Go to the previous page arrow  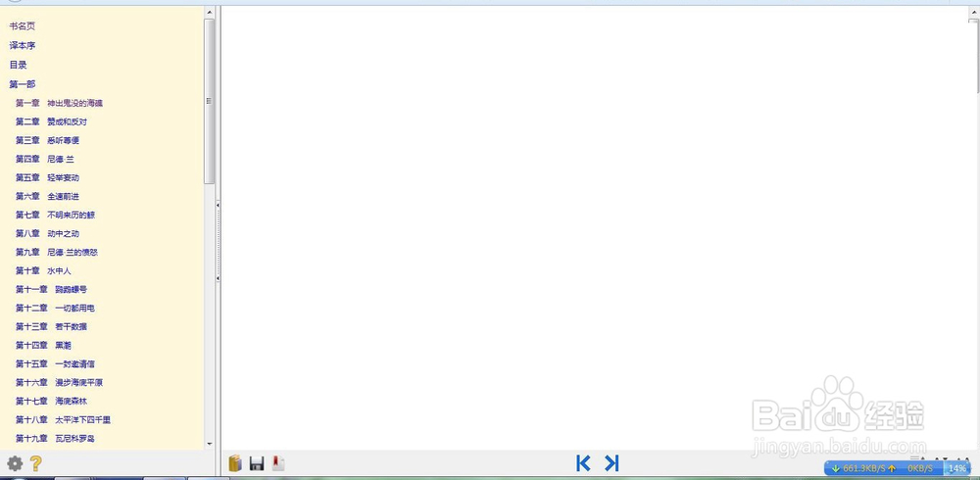point(582,463)
